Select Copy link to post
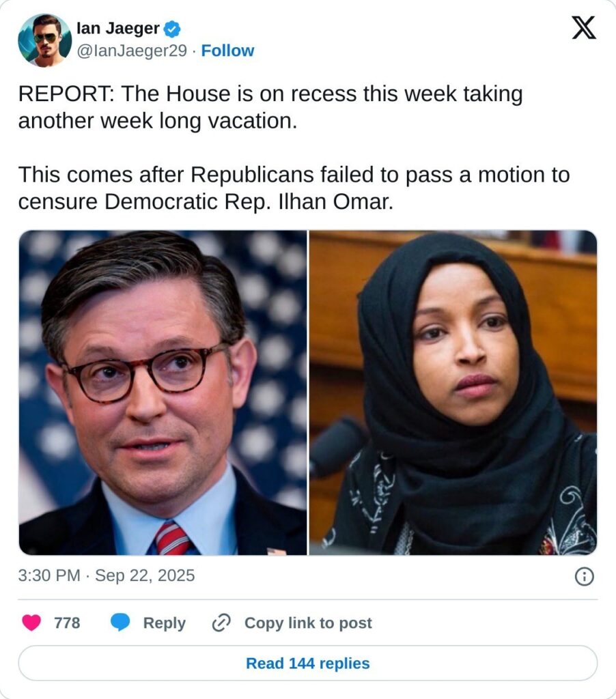This screenshot has width=616, height=699. [308, 623]
